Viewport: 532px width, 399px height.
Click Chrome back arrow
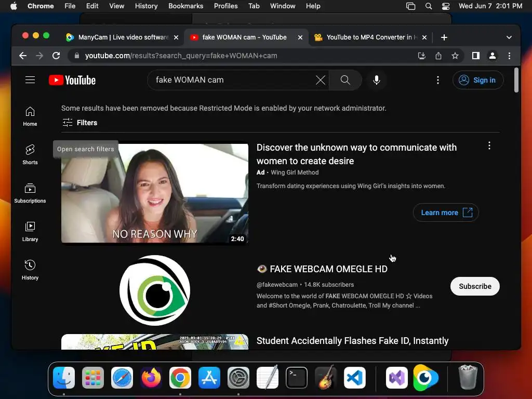23,56
